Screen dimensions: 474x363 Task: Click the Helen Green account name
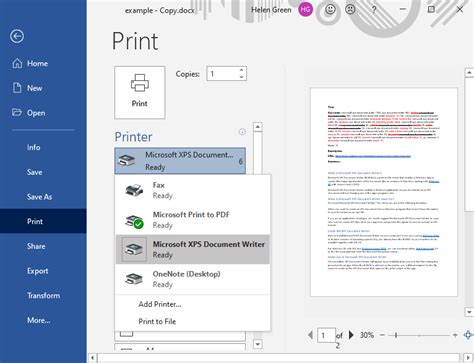(271, 10)
